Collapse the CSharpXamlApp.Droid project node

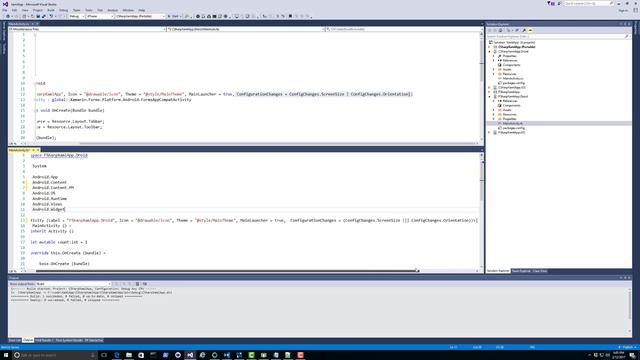click(490, 51)
